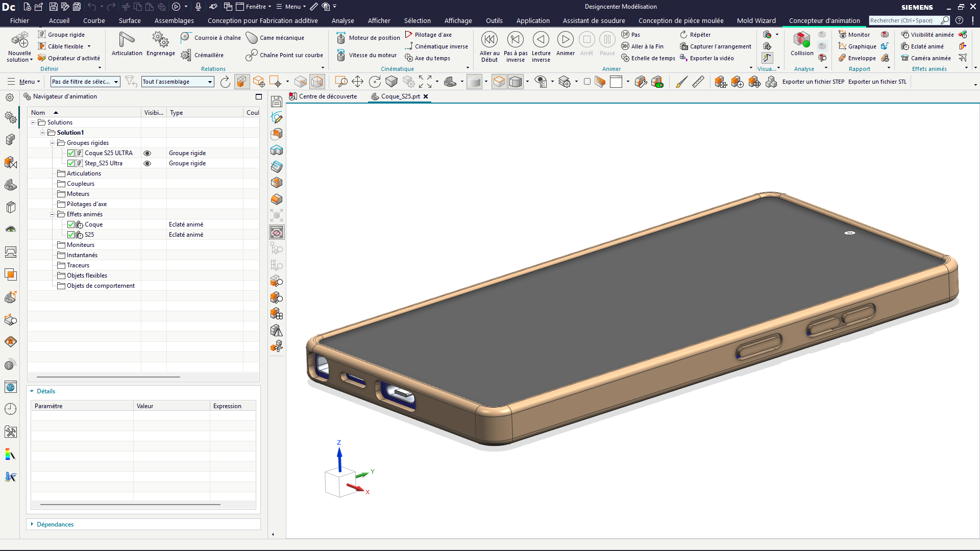
Task: Choose the Came mécanique tool
Action: [x=275, y=38]
